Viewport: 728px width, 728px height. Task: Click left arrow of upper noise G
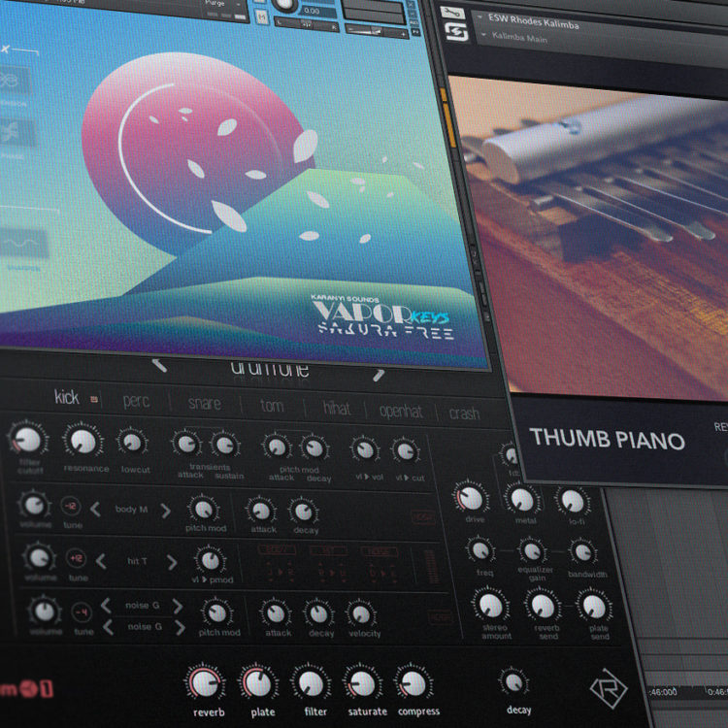tap(106, 605)
